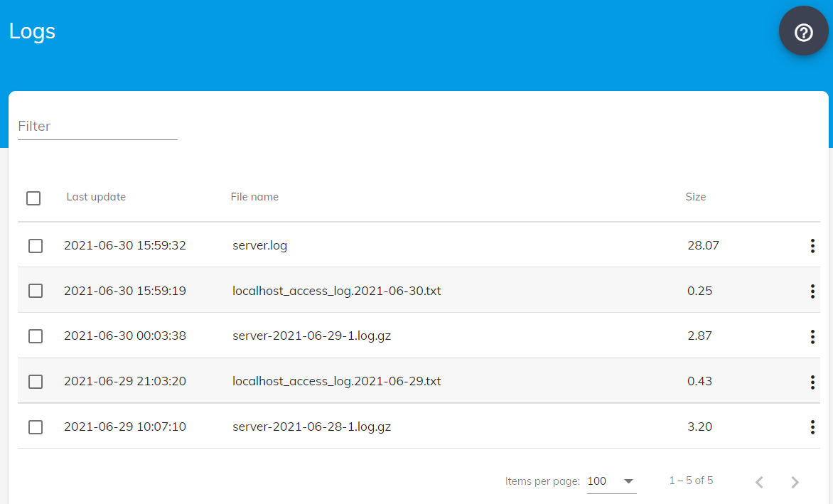Click more options for server-2021-06-28-1.log.gz
Screen dimensions: 833x504
(812, 427)
